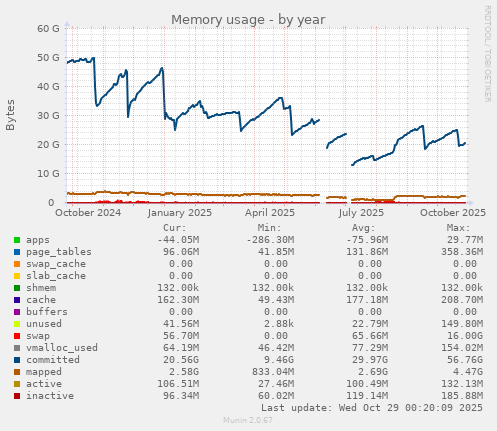
Task: Select the 'page_tables' legend label
Action: 59,252
